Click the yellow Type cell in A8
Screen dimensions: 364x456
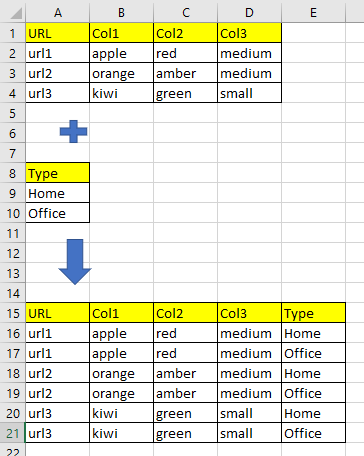58,173
